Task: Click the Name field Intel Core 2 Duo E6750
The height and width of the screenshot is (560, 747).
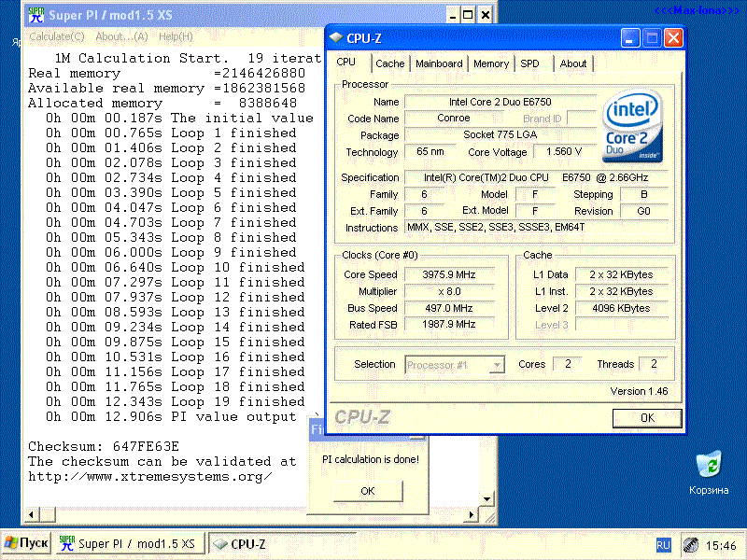Action: (x=500, y=102)
